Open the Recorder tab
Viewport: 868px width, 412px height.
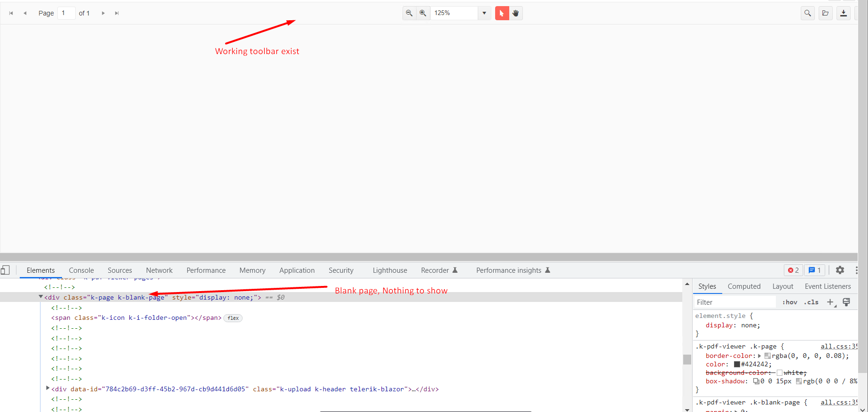[x=439, y=270]
